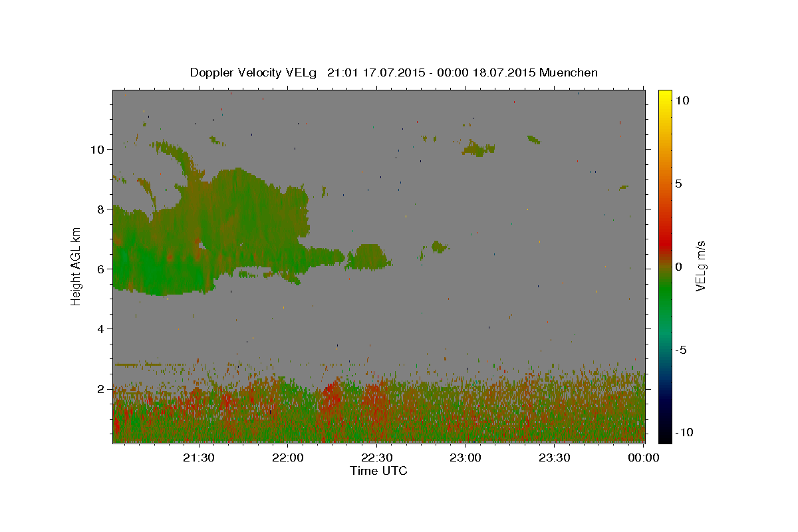Click the colorbar value -5 label
The width and height of the screenshot is (798, 532).
681,350
